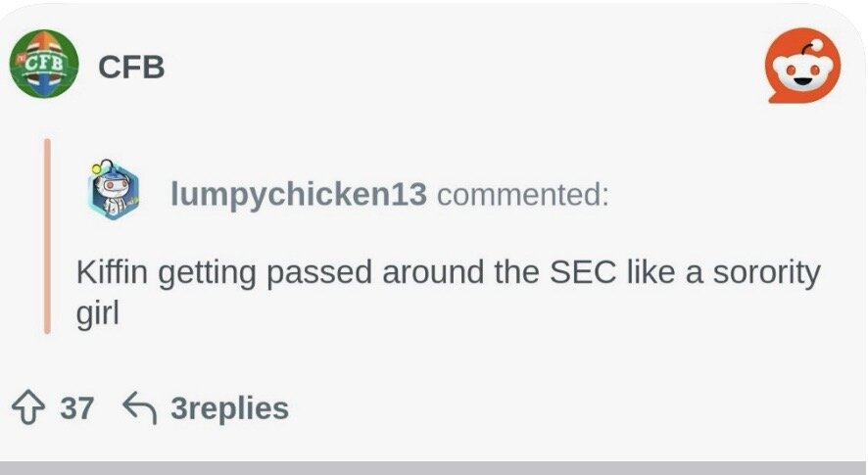Click the word "Kiffin" in the comment
Image resolution: width=868 pixels, height=475 pixels.
110,272
